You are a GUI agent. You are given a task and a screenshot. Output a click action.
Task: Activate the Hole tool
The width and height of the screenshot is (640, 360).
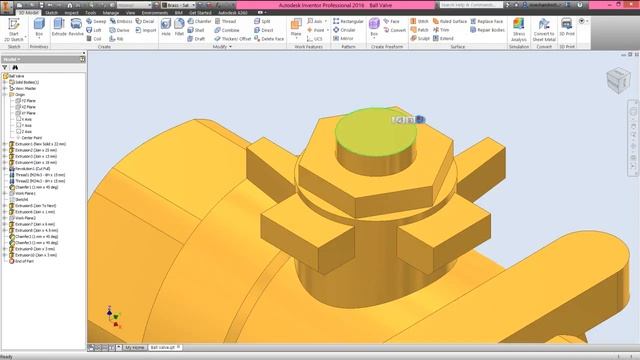[166, 27]
